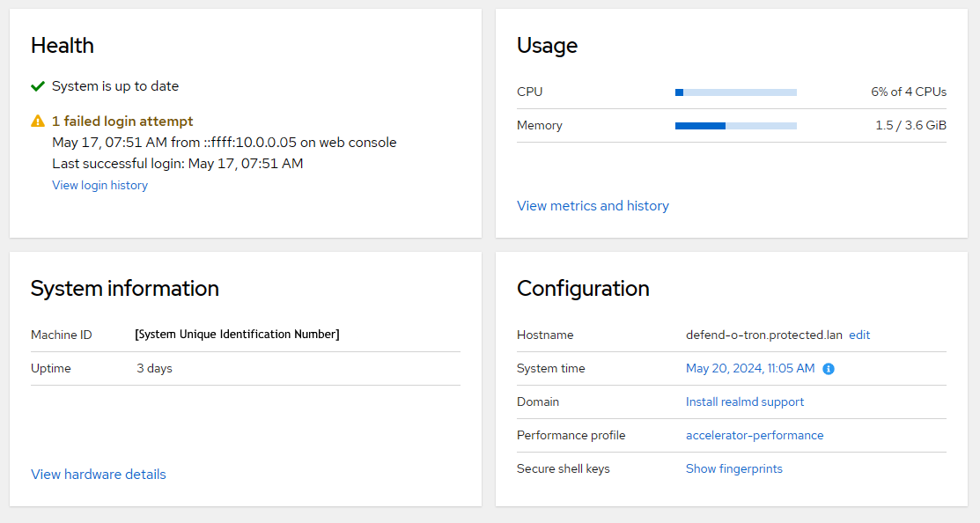Open the system time May 20, 2024 link
Screen dimensions: 980x523
pos(749,368)
